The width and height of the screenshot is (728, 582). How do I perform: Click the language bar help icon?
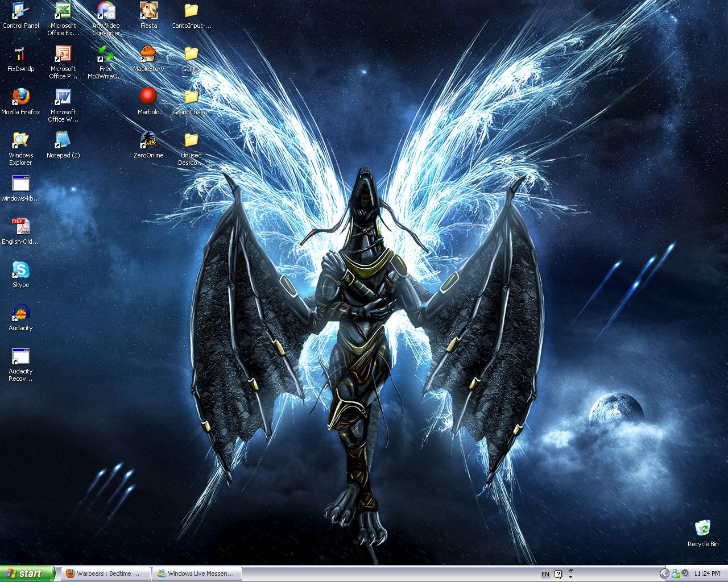559,574
